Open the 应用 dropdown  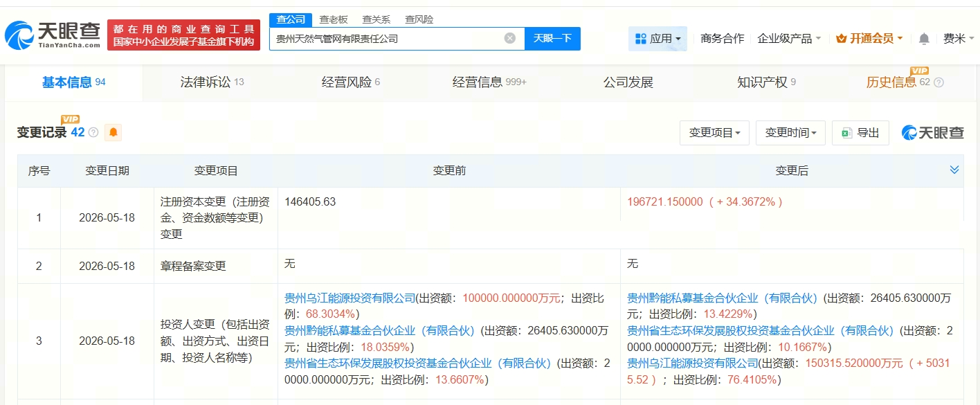tap(657, 39)
